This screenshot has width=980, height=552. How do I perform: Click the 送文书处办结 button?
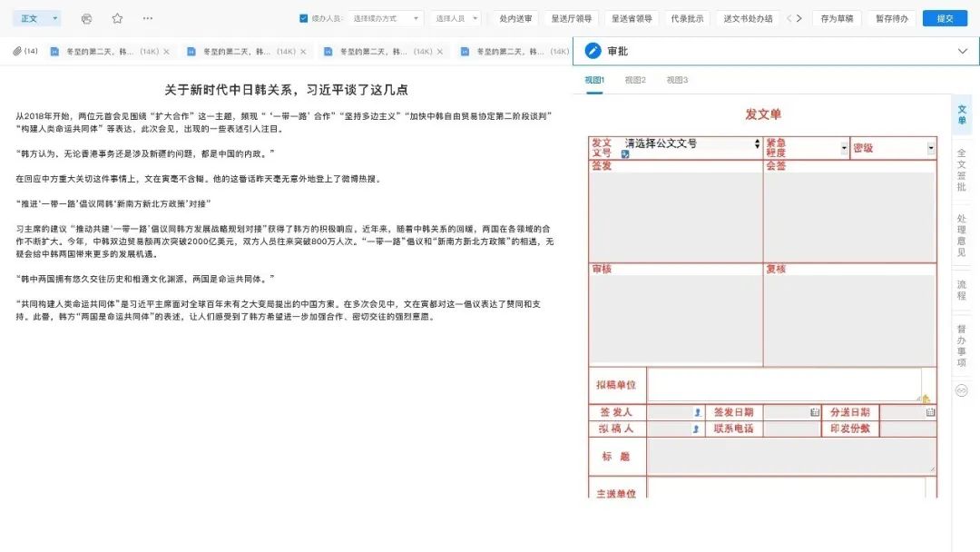748,19
